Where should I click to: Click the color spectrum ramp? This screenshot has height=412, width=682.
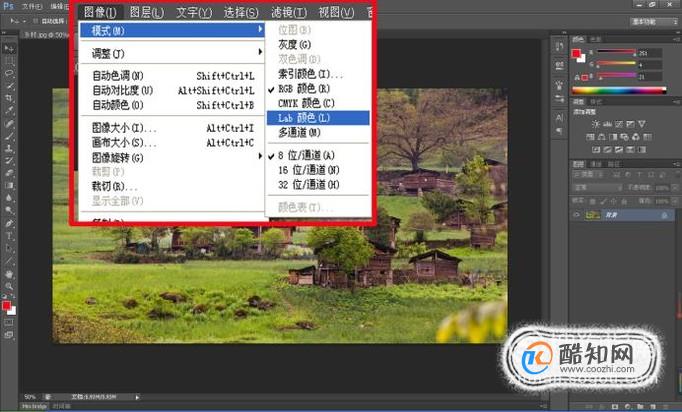(x=618, y=90)
